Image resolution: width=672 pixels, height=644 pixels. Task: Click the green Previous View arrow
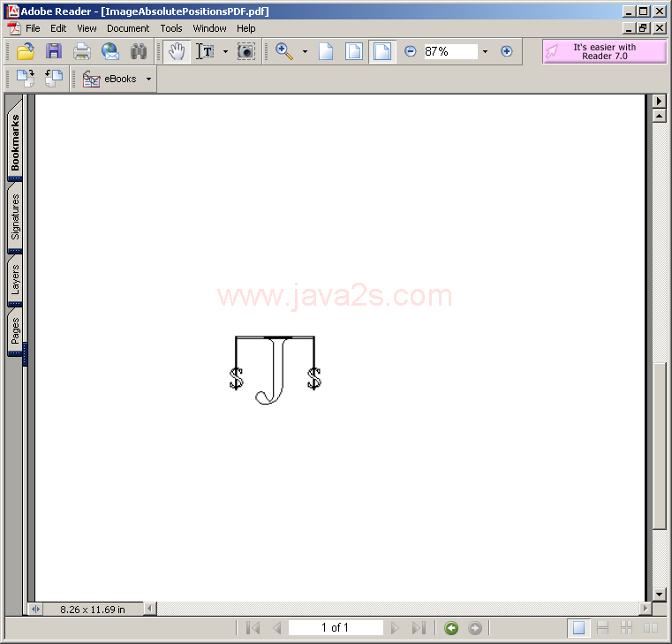(x=451, y=628)
